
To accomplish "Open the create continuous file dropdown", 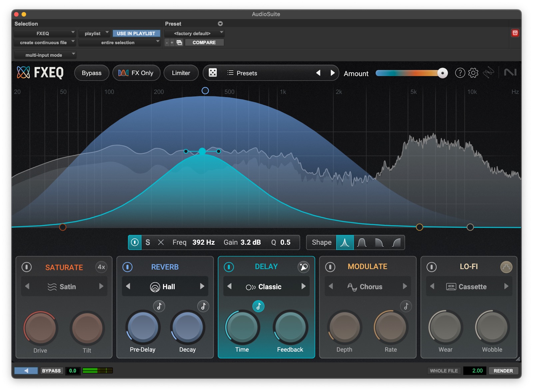I will tap(45, 43).
